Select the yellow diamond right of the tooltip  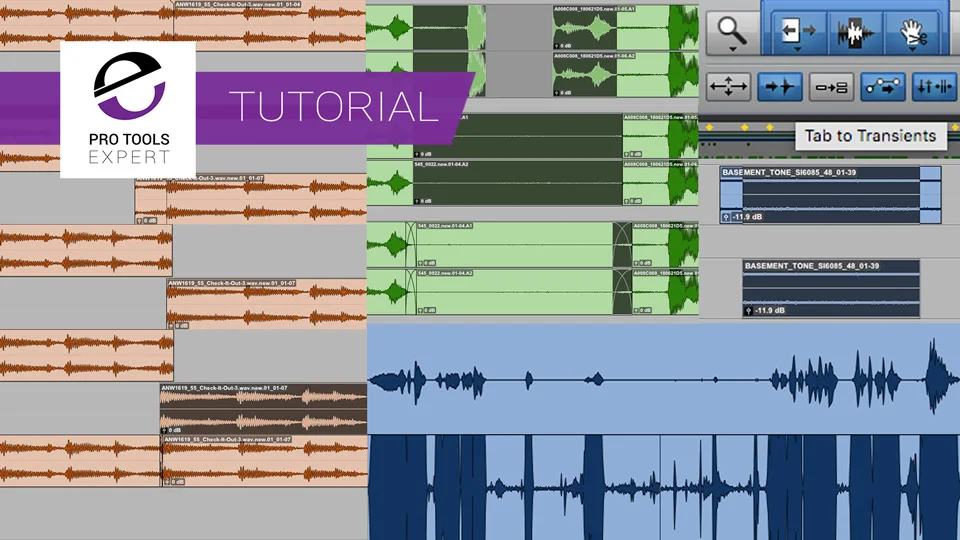click(954, 127)
